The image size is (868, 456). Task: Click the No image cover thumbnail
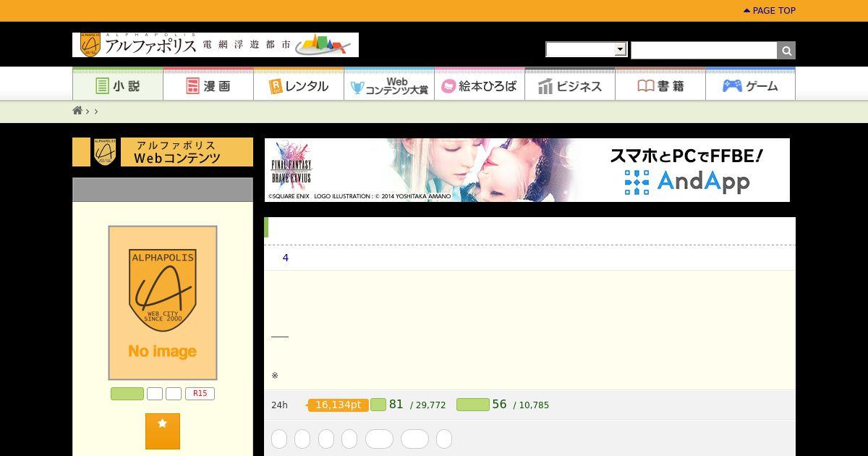pyautogui.click(x=163, y=303)
